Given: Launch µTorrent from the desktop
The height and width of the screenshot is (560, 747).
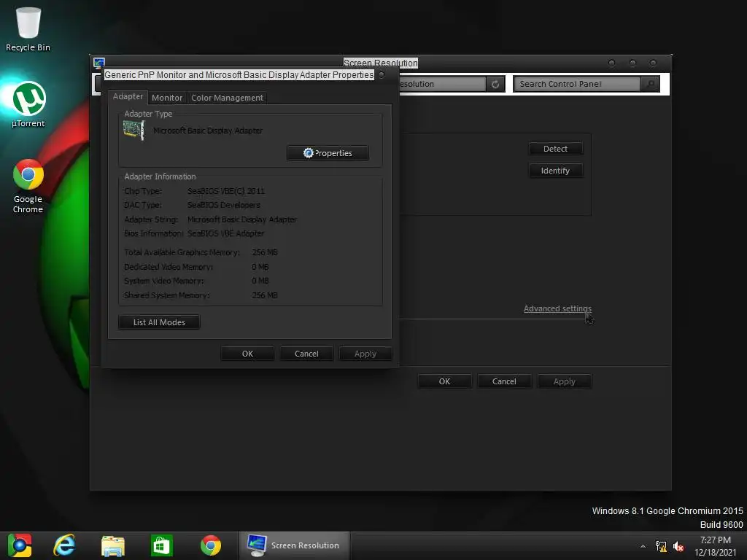Looking at the screenshot, I should 28,105.
